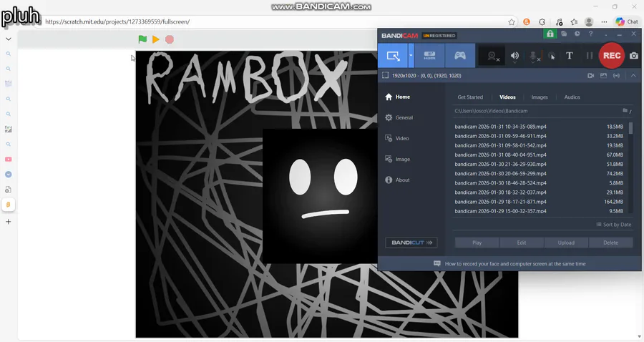
Task: Toggle mouse click effects icon
Action: [552, 56]
